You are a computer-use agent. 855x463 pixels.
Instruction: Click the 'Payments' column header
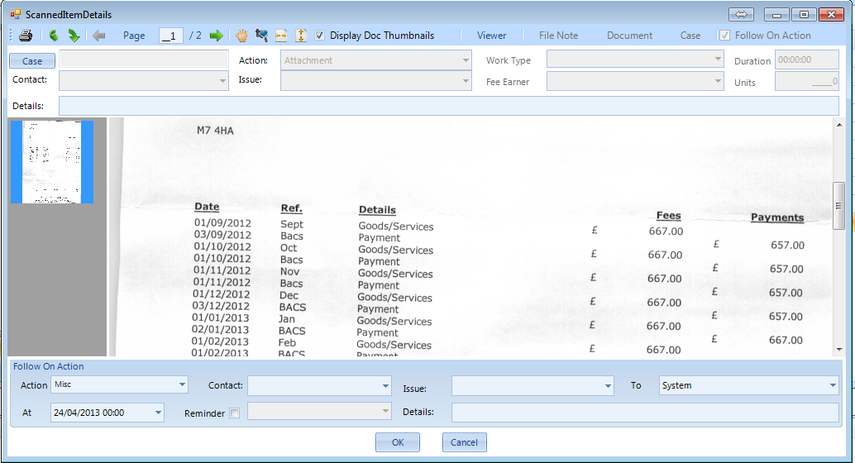pyautogui.click(x=777, y=218)
